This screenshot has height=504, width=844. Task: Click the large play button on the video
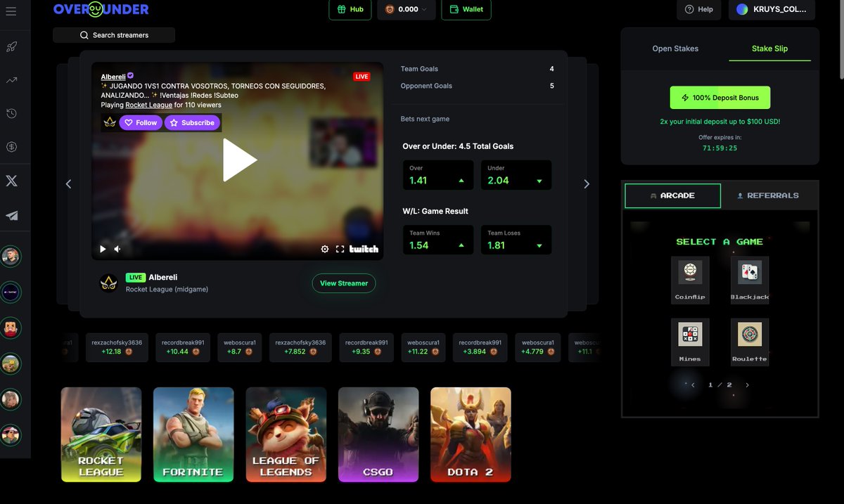tap(238, 160)
